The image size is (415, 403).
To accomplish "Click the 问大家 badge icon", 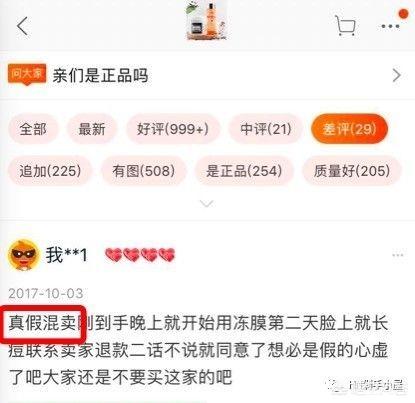I will click(27, 74).
